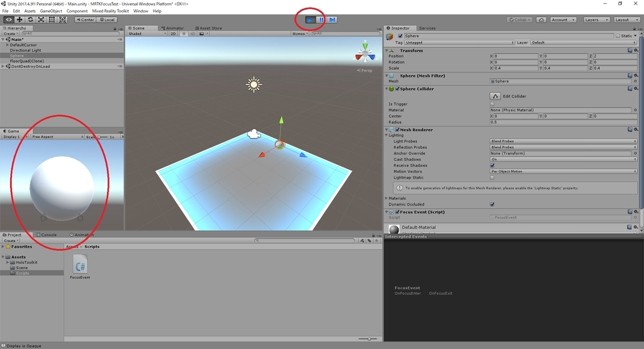Click the Edit Collider button
This screenshot has width=644, height=349.
495,96
